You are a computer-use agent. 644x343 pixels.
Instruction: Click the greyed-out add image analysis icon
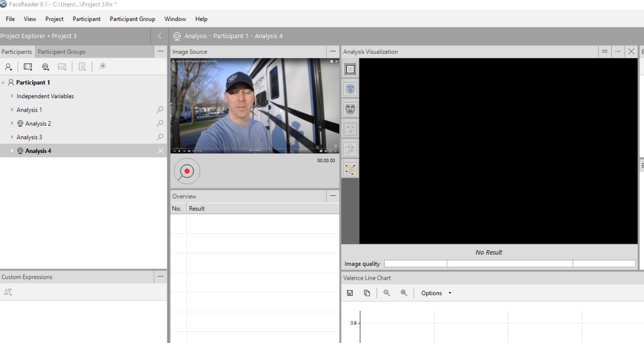click(x=62, y=67)
